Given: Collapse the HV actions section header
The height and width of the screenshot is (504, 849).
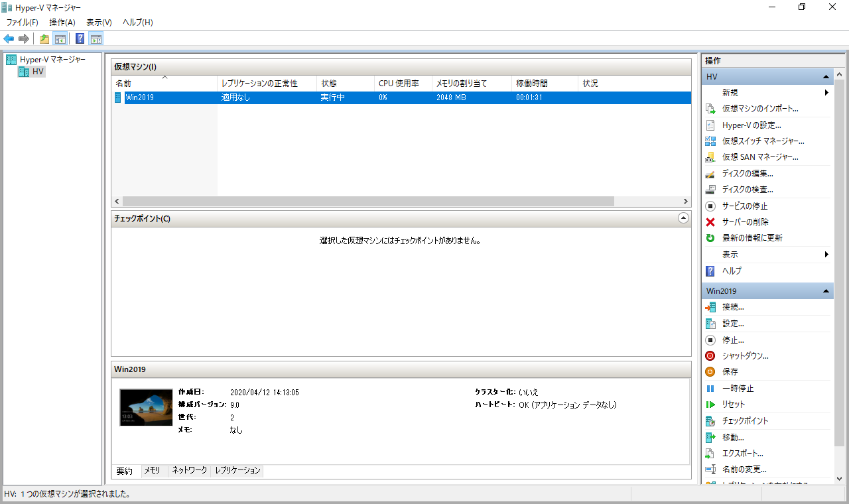Looking at the screenshot, I should click(x=767, y=77).
